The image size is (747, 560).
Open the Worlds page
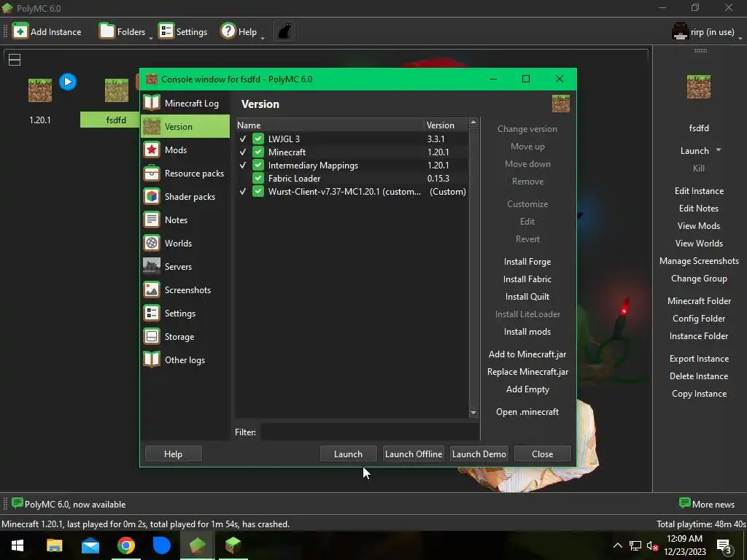point(185,244)
